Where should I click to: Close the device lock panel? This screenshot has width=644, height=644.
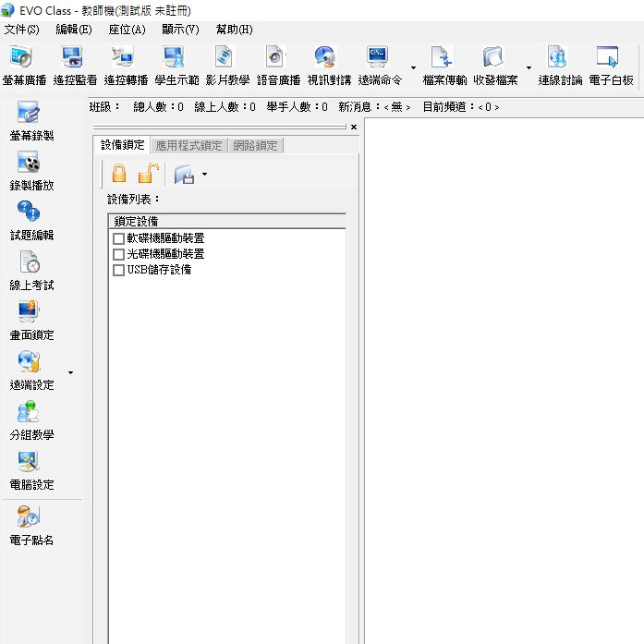point(353,128)
